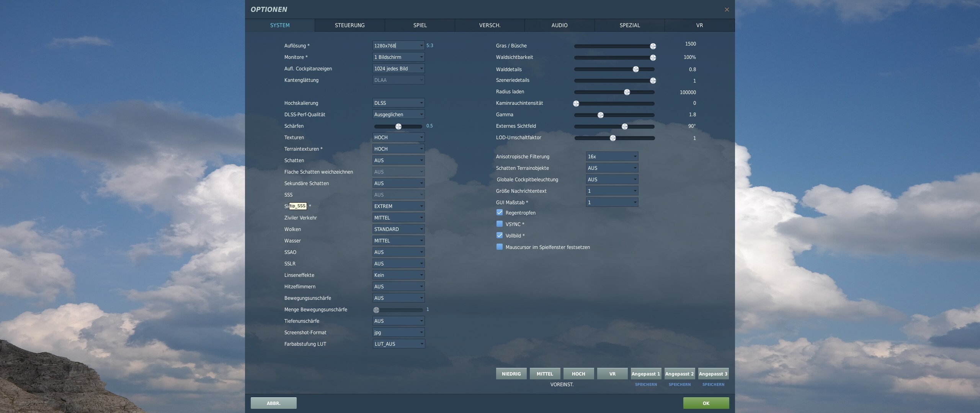Select the VERSCH. tab
Viewport: 980px width, 413px height.
point(490,25)
